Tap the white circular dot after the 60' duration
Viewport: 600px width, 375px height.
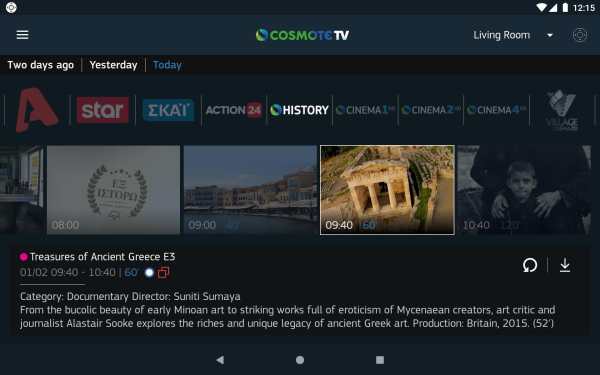pos(149,272)
